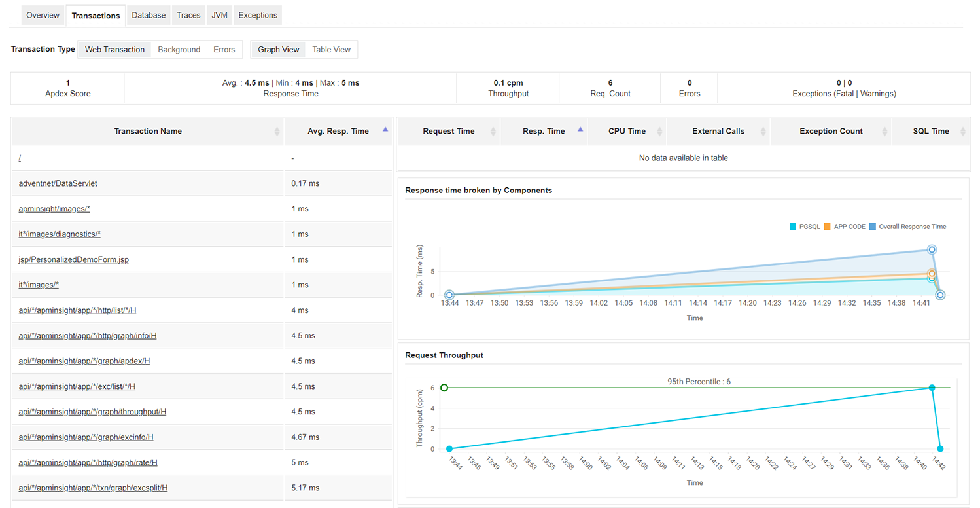Screen dimensions: 980x508
Task: Select Graph View mode
Action: [x=278, y=50]
